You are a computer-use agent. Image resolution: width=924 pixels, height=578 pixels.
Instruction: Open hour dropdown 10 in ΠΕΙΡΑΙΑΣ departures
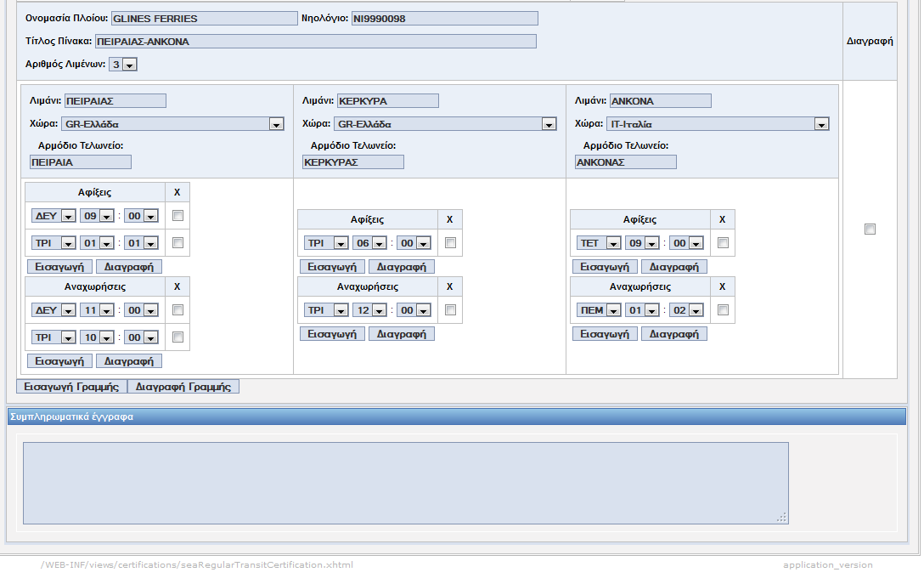coord(97,337)
